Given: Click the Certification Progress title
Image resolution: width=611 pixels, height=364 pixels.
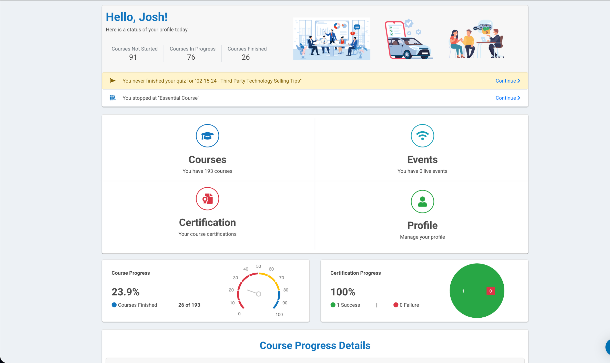Looking at the screenshot, I should point(356,273).
